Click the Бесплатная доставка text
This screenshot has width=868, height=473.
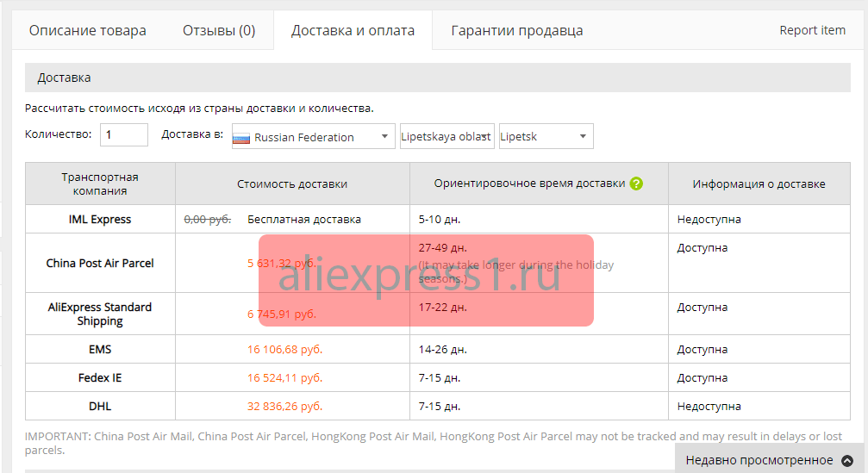click(x=304, y=220)
